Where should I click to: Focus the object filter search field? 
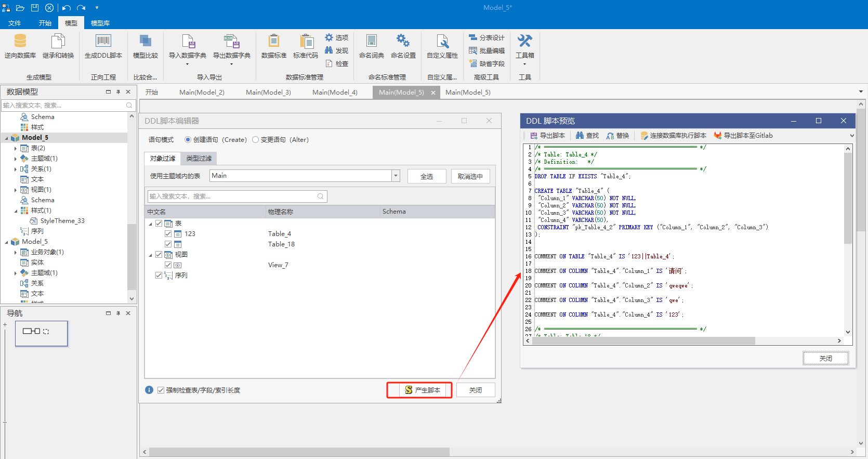237,196
